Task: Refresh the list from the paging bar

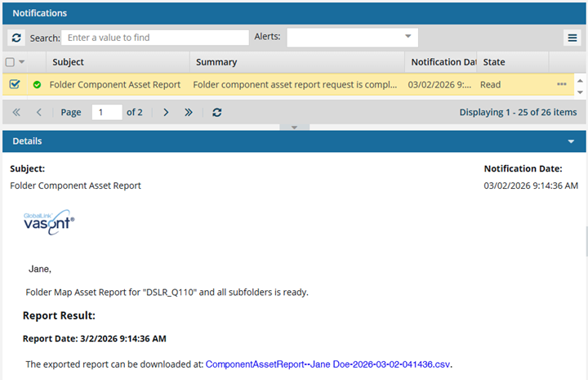Action: (216, 112)
